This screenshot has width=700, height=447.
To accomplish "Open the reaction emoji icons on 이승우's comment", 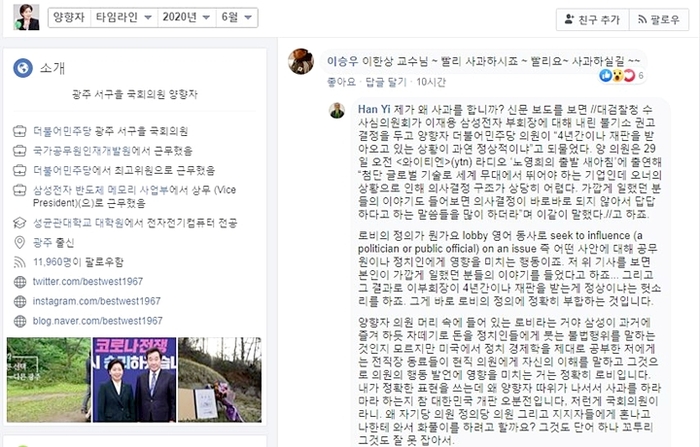I will (x=617, y=75).
